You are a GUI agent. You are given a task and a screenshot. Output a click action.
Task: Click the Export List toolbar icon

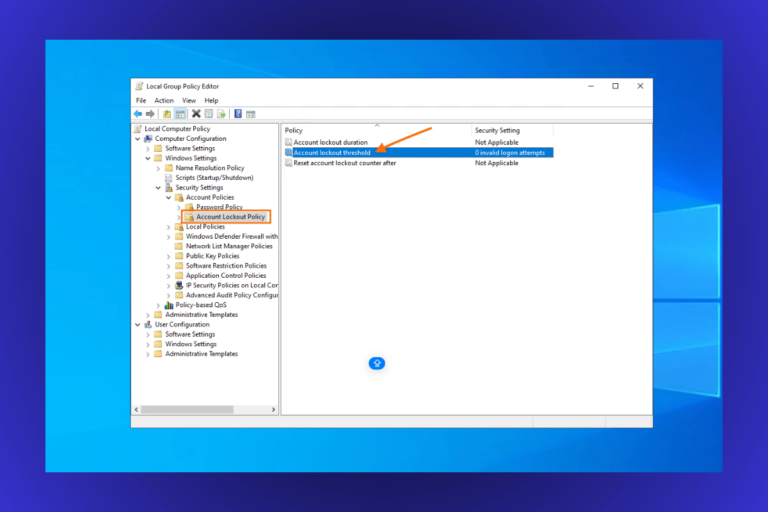[221, 114]
